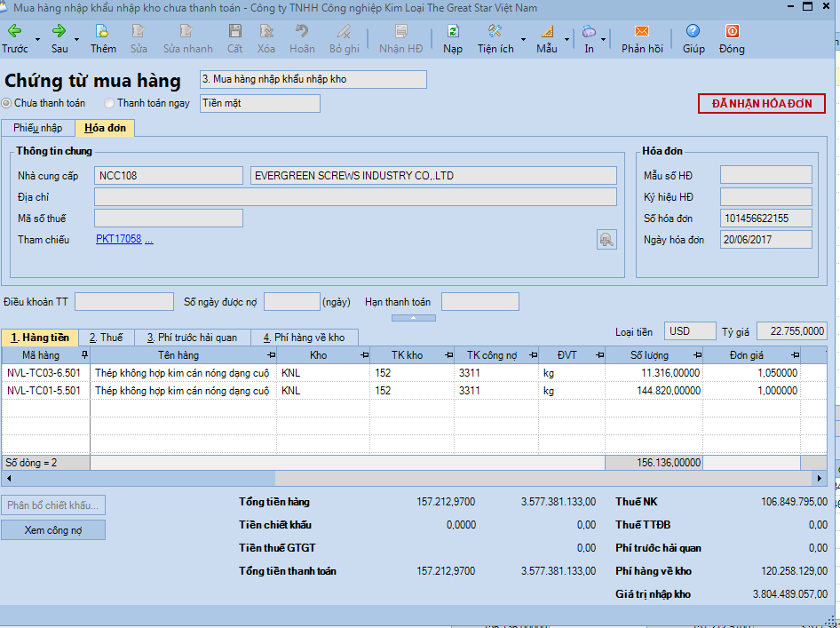
Task: Open the 2. Thuế tab
Action: point(106,338)
